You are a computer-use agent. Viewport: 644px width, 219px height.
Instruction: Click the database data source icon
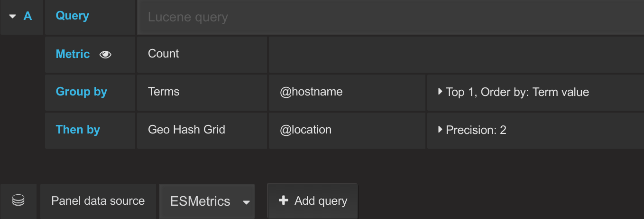click(x=18, y=201)
